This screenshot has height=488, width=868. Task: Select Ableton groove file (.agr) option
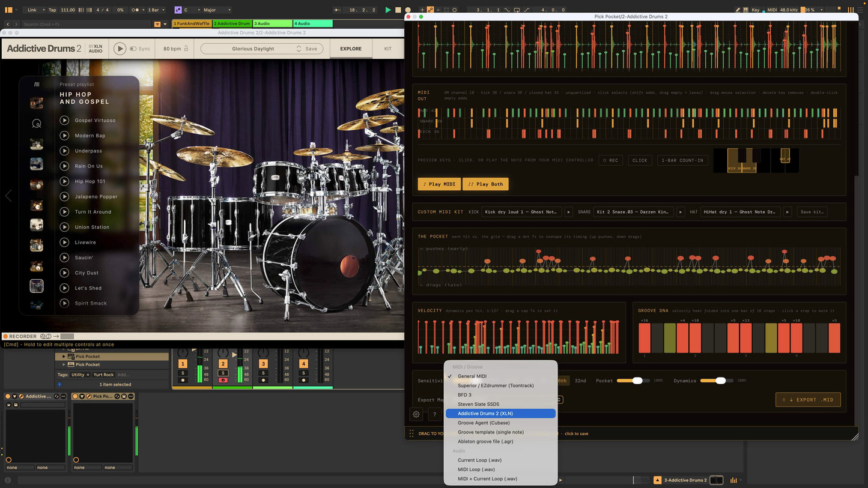point(500,441)
